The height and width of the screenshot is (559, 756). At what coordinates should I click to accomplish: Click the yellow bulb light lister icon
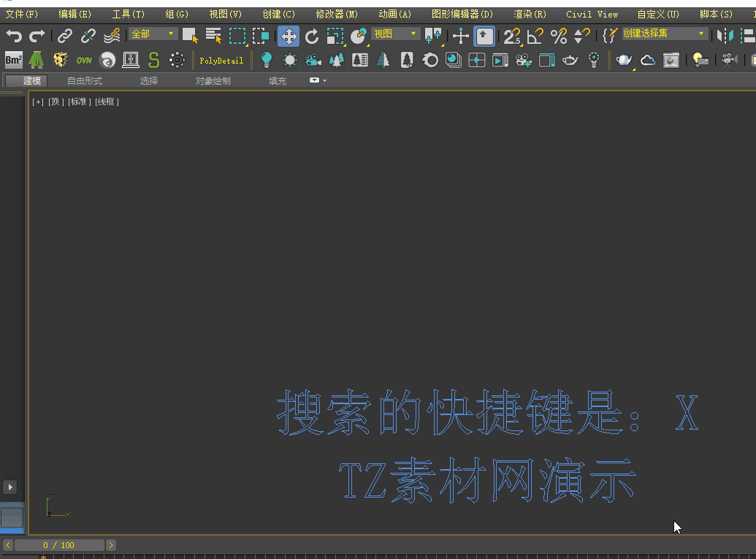[700, 61]
